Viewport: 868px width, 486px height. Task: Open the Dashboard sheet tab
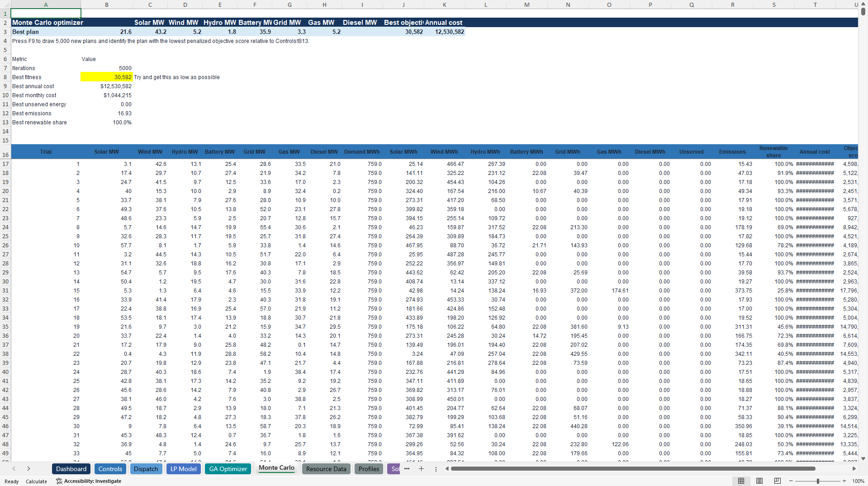(x=71, y=469)
